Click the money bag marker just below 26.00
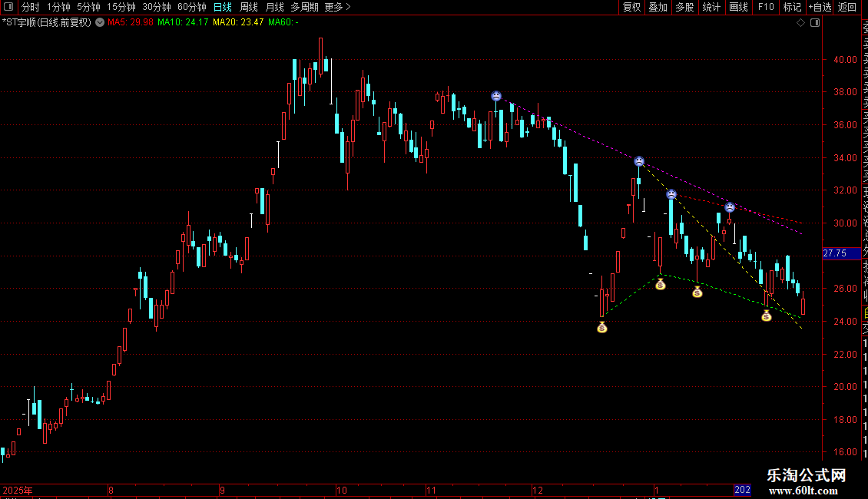The height and width of the screenshot is (499, 868). tap(697, 292)
